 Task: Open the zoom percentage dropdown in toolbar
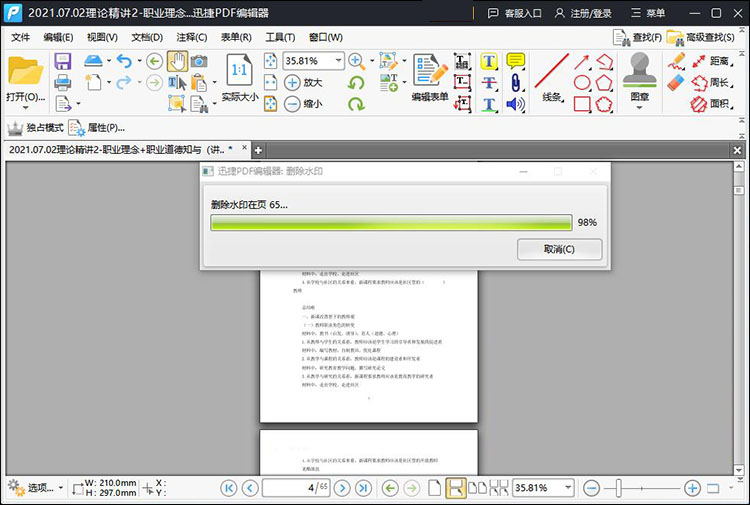338,61
